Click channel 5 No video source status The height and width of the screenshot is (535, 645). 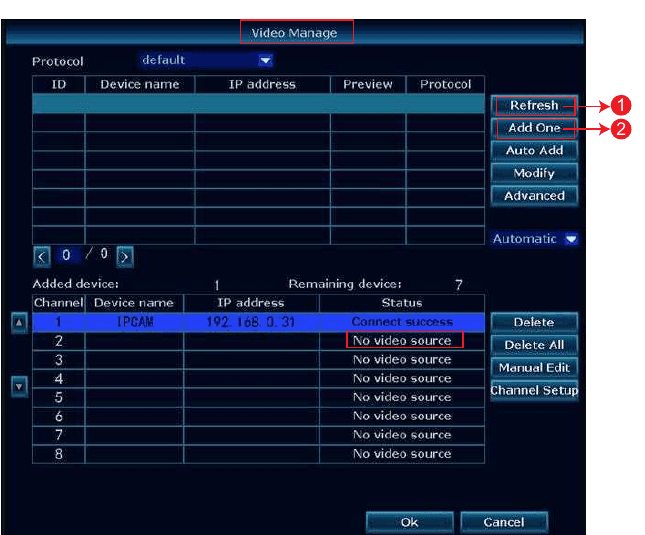402,398
